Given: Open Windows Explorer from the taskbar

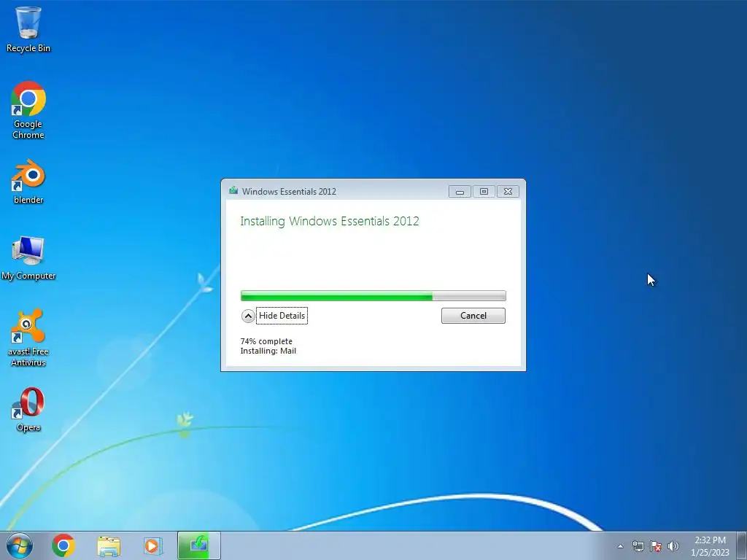Looking at the screenshot, I should (109, 545).
